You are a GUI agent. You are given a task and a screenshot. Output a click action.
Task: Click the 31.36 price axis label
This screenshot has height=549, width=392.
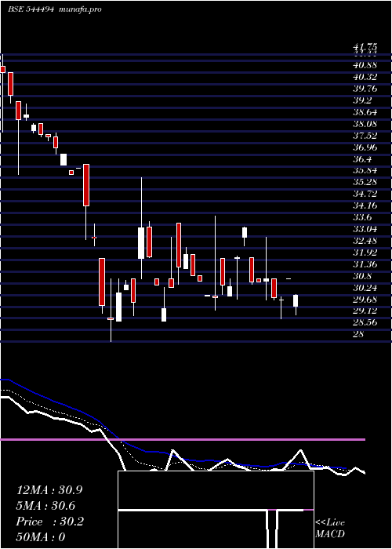[365, 264]
